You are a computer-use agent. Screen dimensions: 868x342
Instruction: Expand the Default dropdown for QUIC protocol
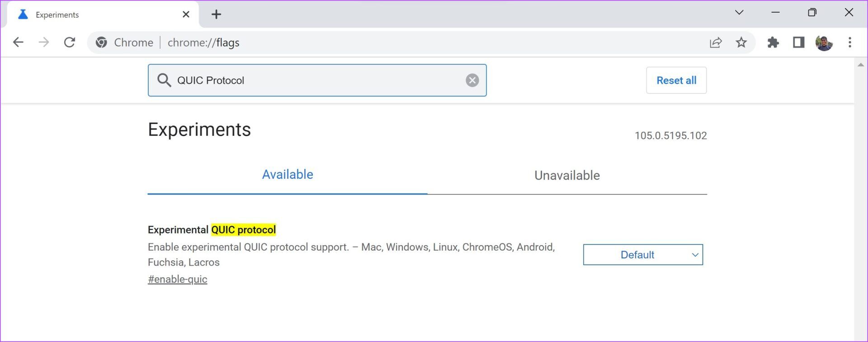click(x=643, y=255)
